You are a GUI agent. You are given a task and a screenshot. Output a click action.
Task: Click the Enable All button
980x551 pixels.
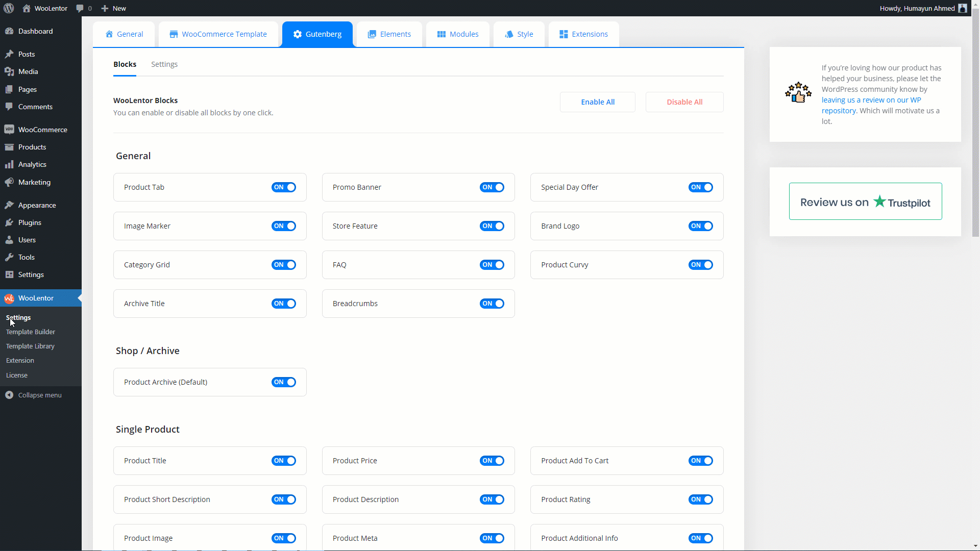(x=597, y=102)
